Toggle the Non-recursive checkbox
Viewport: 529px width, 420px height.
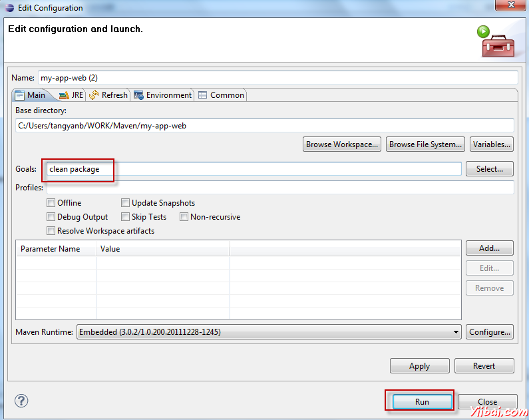[184, 217]
